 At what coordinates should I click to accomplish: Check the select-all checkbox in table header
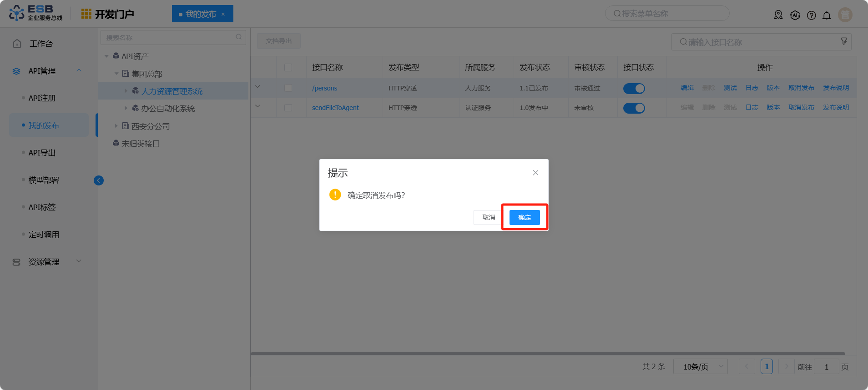click(288, 68)
